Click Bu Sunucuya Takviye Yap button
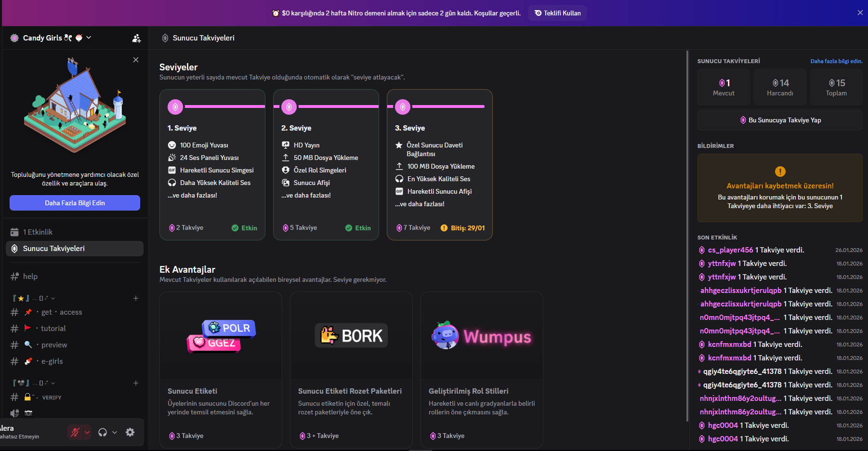Screen dimensions: 868x451 pyautogui.click(x=780, y=120)
